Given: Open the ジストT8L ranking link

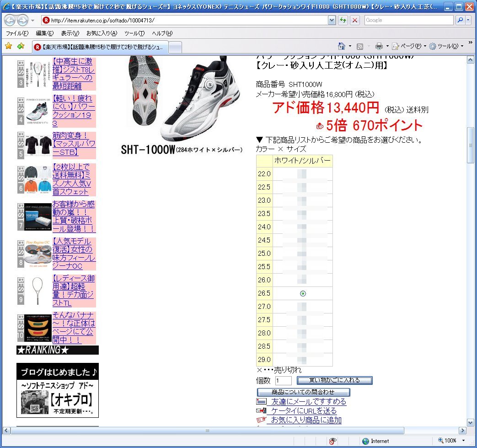Looking at the screenshot, I should click(73, 74).
